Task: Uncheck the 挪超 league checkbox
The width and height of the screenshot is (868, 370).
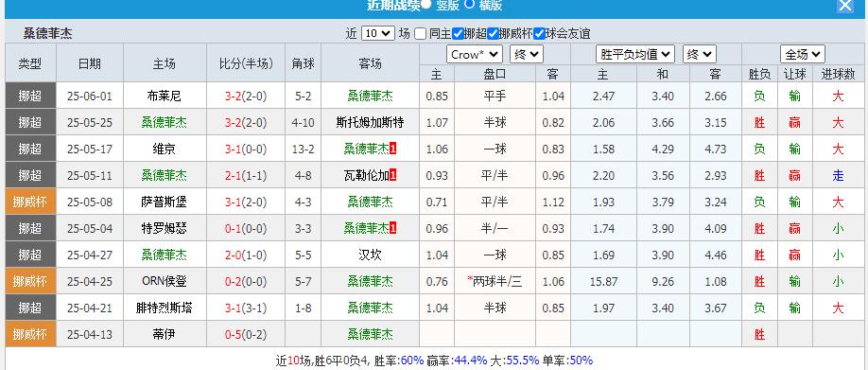Action: (x=458, y=33)
